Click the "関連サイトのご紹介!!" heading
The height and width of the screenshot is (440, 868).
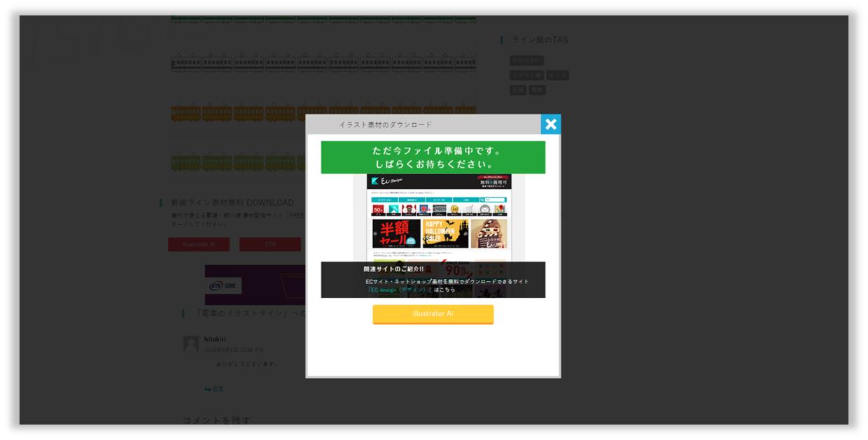393,269
